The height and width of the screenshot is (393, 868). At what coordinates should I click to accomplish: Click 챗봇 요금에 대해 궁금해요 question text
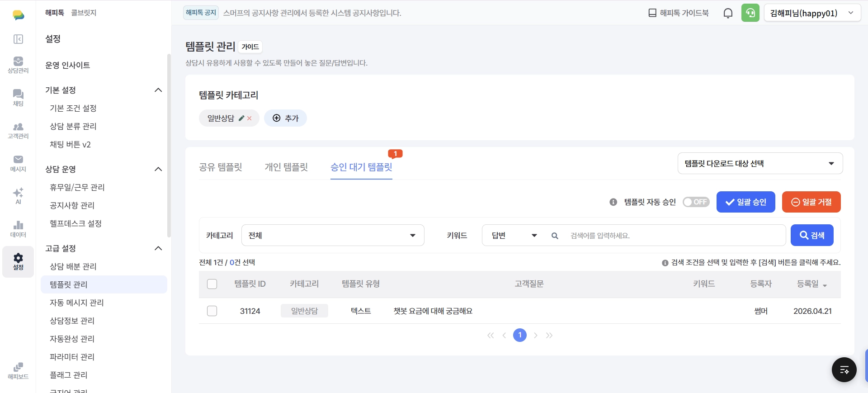(x=433, y=311)
